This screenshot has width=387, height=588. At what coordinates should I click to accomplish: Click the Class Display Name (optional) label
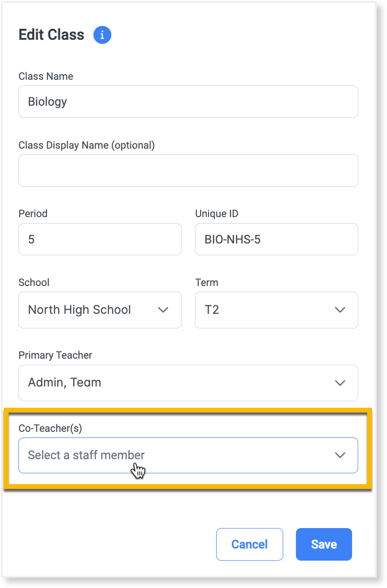pos(86,145)
